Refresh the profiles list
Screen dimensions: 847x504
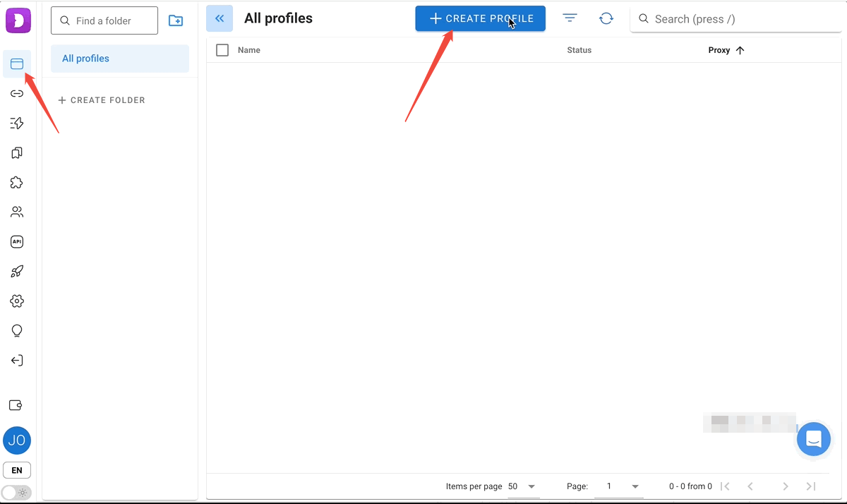click(x=606, y=19)
